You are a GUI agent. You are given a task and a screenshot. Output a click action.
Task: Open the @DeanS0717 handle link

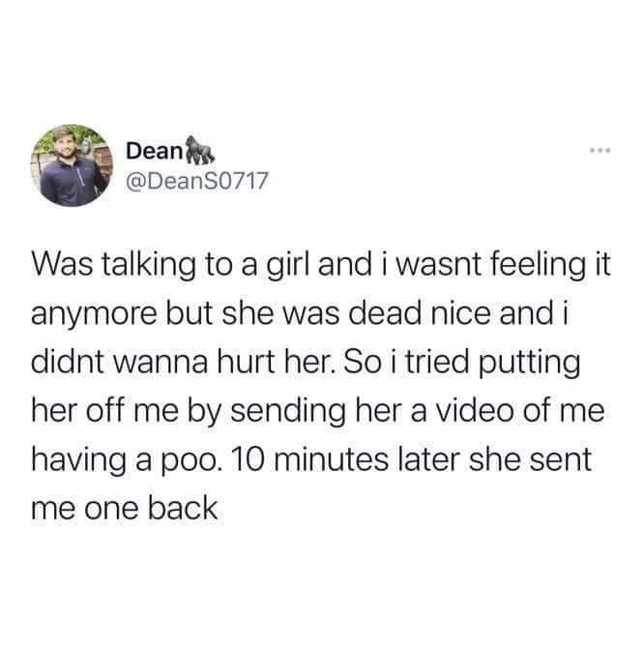click(x=196, y=181)
